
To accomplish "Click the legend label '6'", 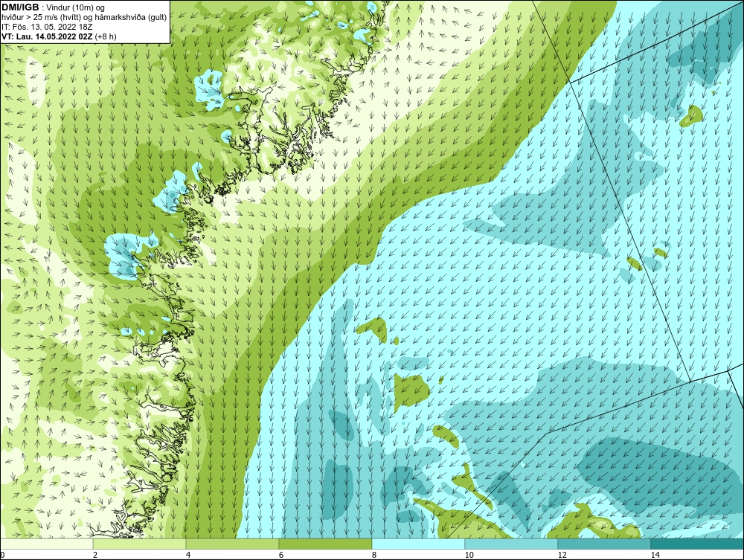I will coord(281,555).
